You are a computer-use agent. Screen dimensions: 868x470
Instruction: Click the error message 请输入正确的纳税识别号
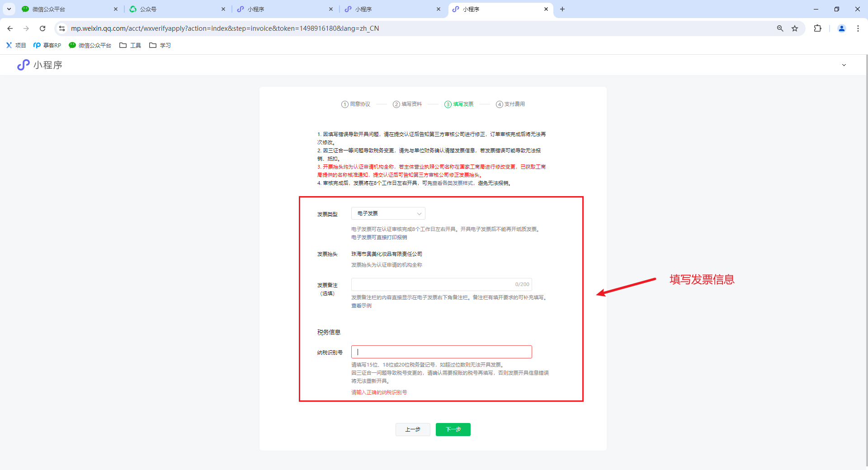379,392
